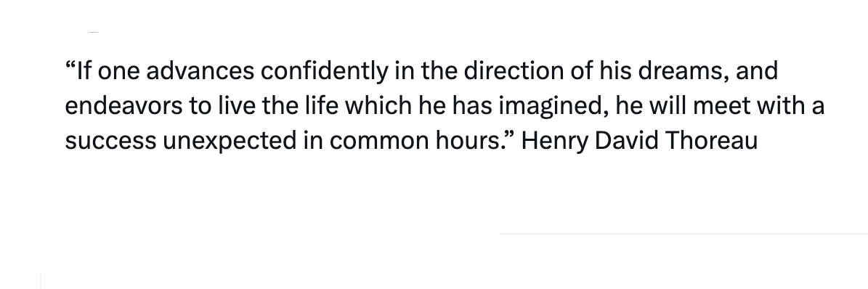Screen dimensions: 868x289
Task: Click the surname "Thoreau" at quote end
Action: 711,141
